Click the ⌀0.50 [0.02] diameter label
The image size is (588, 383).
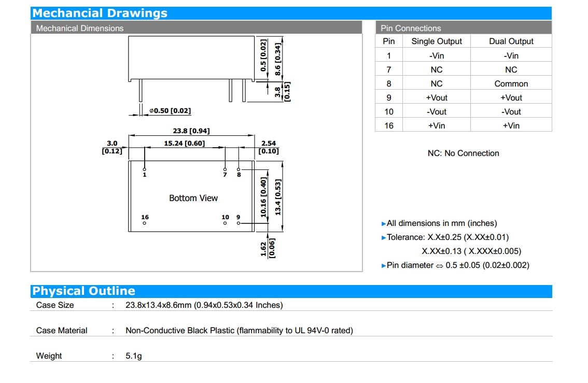(171, 111)
